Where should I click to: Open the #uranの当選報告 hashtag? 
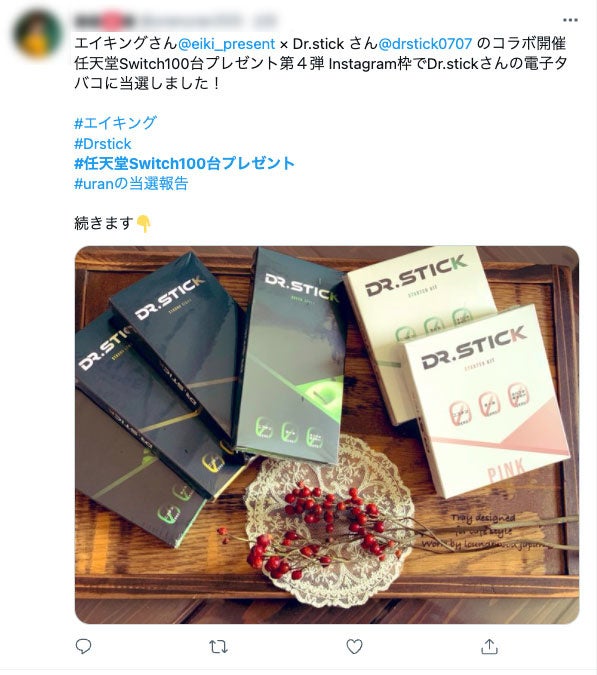point(131,183)
